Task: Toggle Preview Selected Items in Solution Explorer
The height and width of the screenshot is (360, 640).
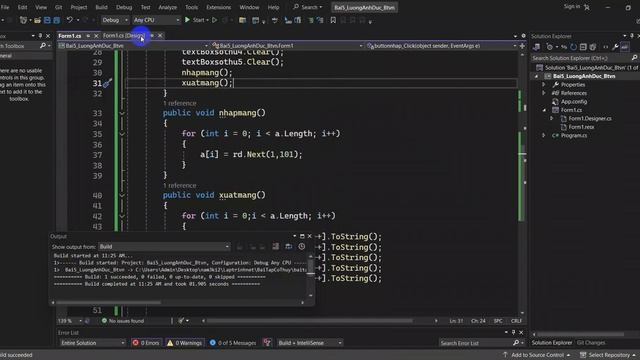Action: pos(624,47)
